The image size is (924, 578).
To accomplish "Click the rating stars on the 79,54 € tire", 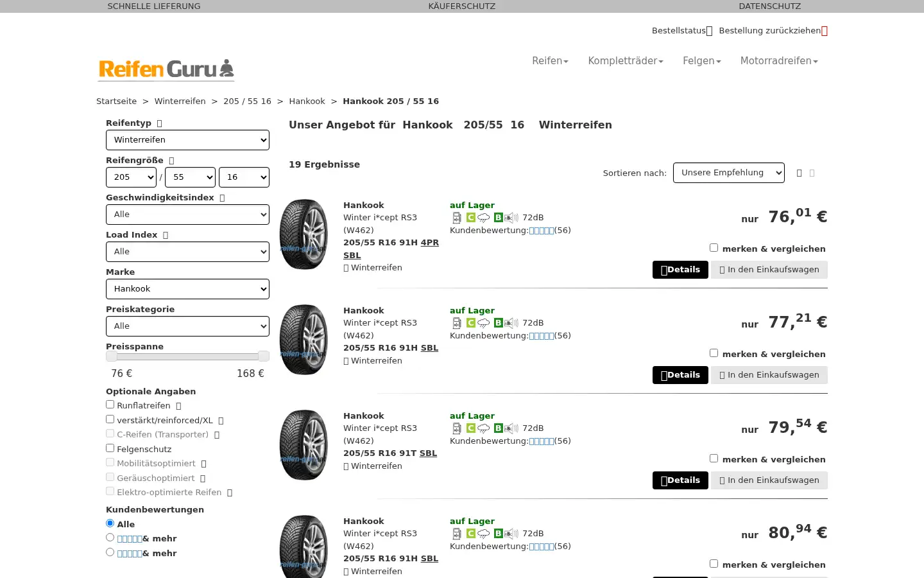I will 541,441.
